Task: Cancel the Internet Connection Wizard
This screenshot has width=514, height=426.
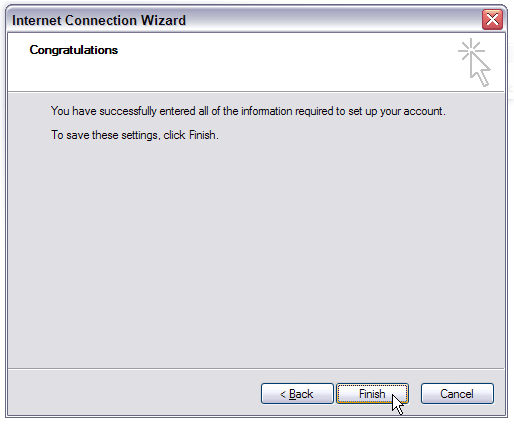Action: point(457,394)
